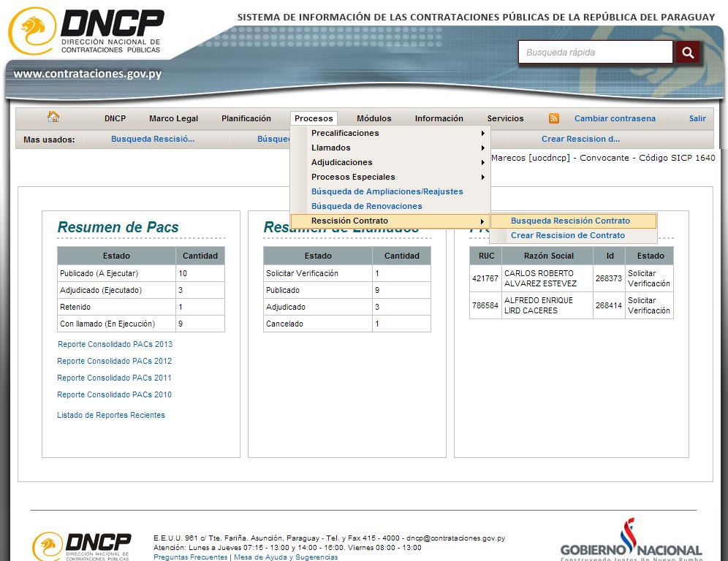This screenshot has height=561, width=728.
Task: Click Id value 268414
Action: coord(609,305)
